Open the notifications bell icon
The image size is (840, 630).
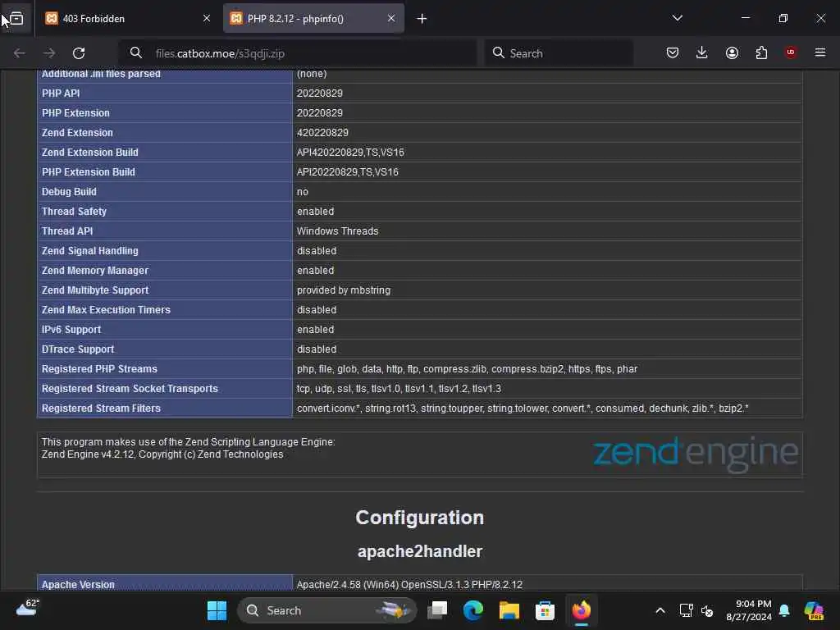tap(785, 610)
